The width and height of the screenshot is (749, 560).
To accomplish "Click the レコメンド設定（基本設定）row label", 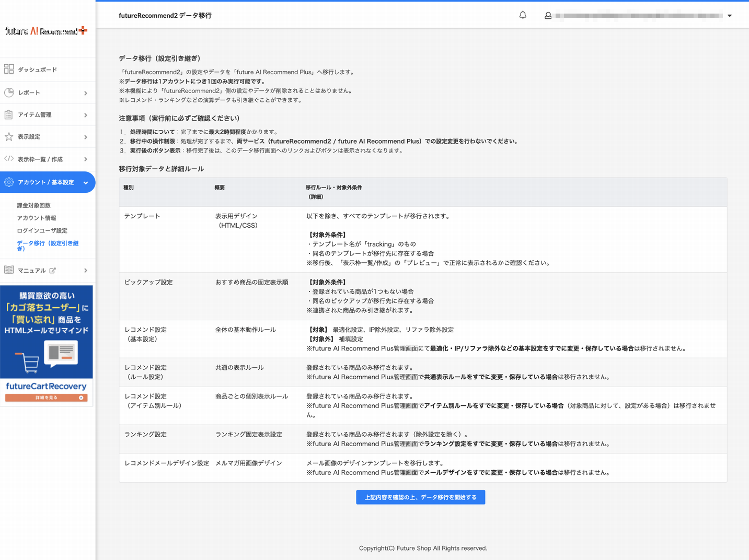I will 145,334.
